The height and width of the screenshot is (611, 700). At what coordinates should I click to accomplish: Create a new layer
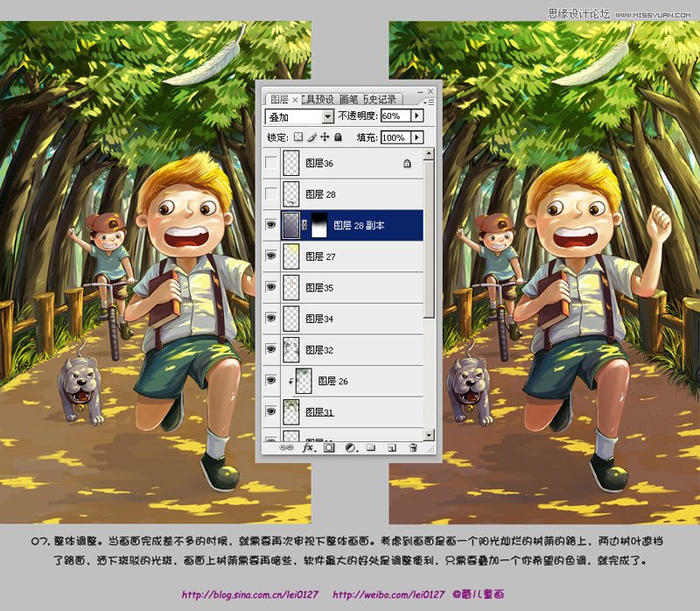click(392, 447)
